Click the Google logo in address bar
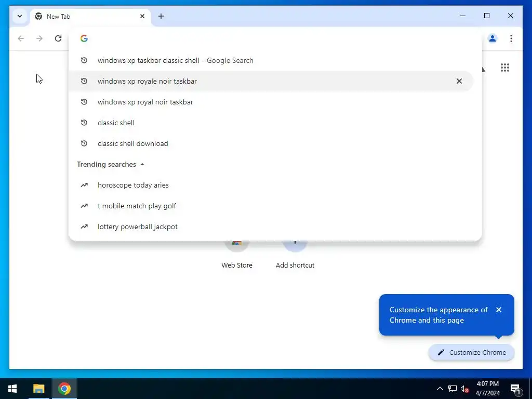Image resolution: width=532 pixels, height=399 pixels. [84, 38]
